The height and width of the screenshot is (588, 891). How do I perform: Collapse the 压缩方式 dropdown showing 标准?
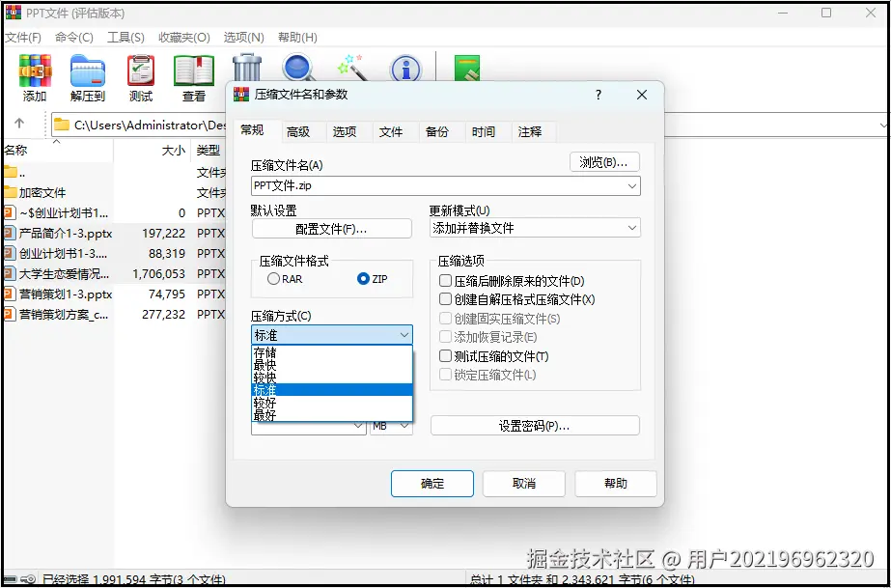[332, 335]
